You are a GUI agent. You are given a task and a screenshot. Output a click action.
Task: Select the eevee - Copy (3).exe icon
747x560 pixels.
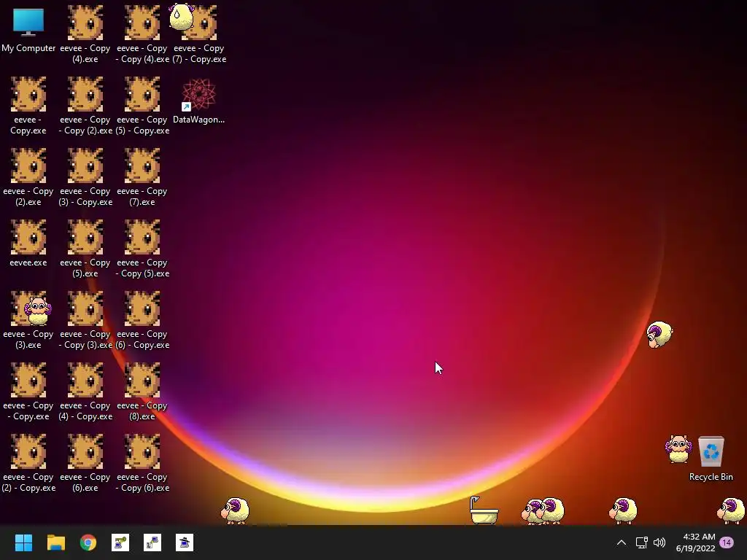coord(28,320)
